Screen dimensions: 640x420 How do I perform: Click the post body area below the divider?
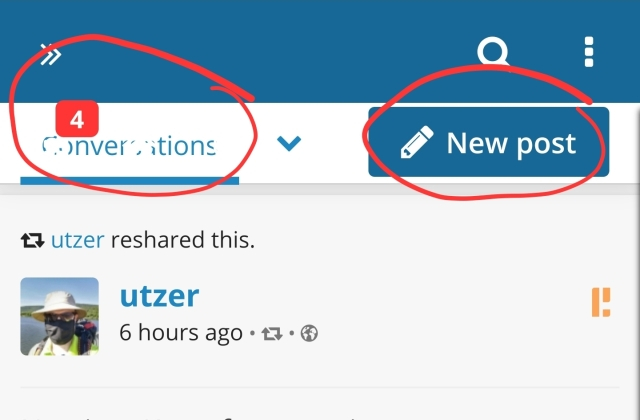click(x=320, y=404)
